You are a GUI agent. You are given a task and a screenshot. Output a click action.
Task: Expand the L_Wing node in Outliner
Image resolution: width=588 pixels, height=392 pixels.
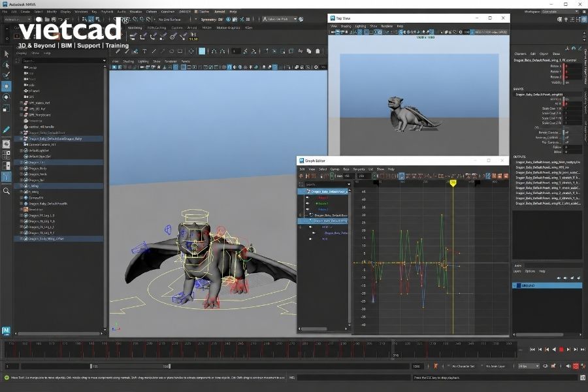[22, 186]
